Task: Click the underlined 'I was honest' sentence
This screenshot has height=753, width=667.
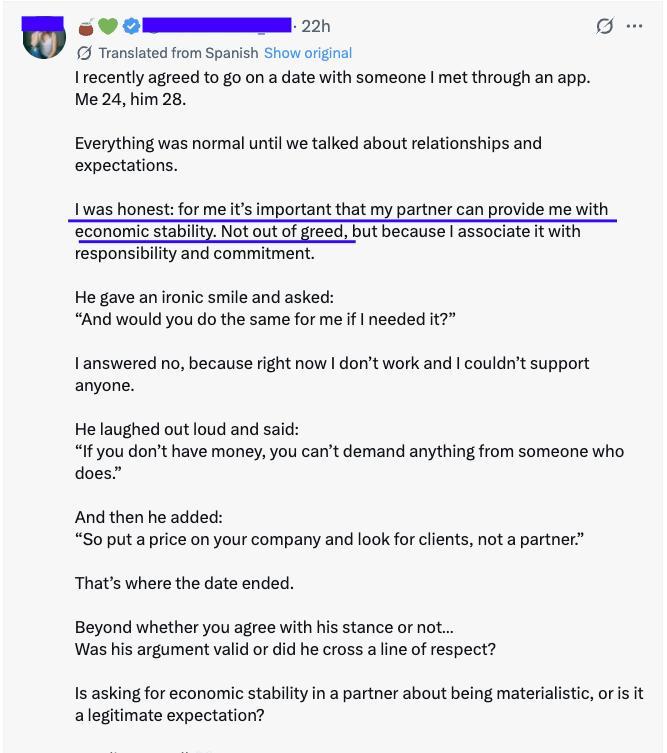Action: click(x=340, y=210)
